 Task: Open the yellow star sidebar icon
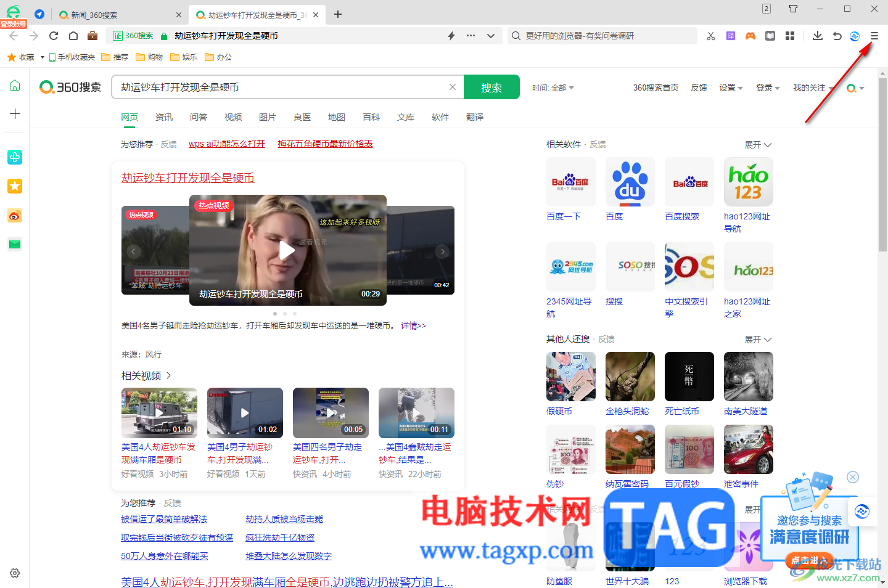coord(15,186)
